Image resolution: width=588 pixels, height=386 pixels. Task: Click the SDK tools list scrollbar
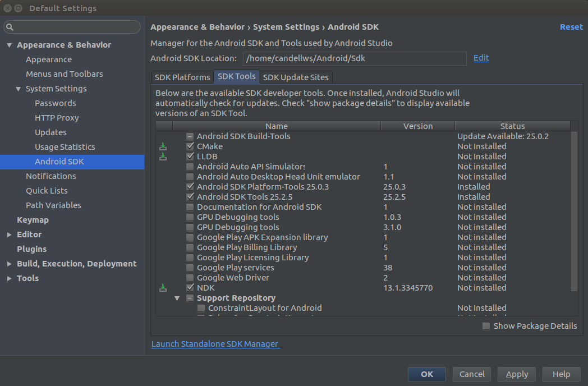point(574,211)
